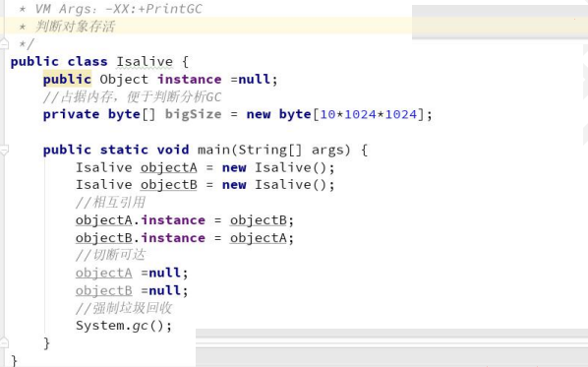
Task: Click the //强制垃圾回收 comment
Action: [124, 308]
